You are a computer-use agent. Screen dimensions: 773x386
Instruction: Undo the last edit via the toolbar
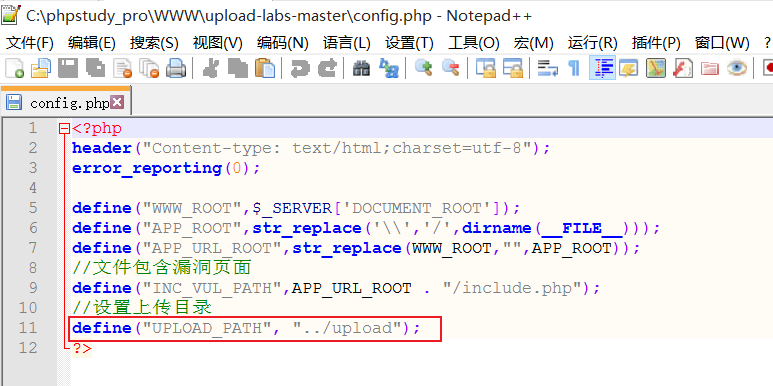point(299,68)
